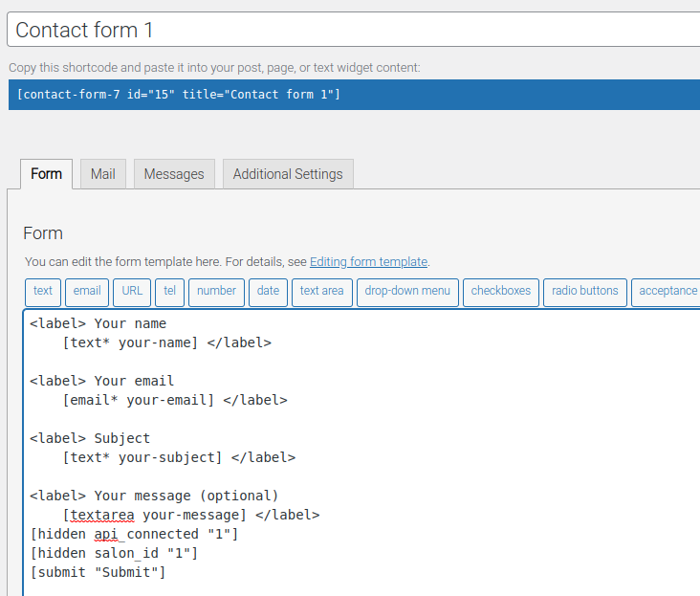Select the contact-form-7 shortcode text
Image resolution: width=700 pixels, height=596 pixels.
(179, 95)
